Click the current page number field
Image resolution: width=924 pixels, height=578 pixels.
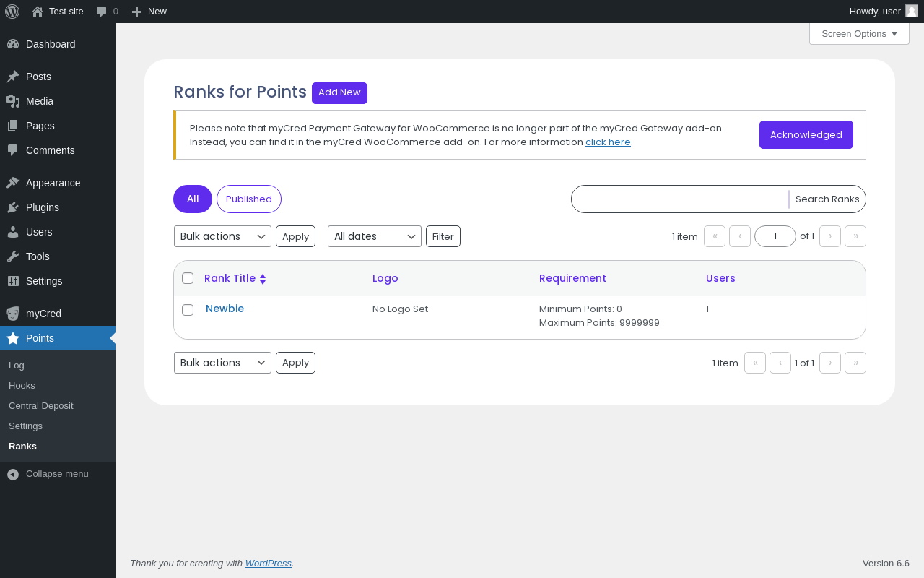tap(775, 236)
